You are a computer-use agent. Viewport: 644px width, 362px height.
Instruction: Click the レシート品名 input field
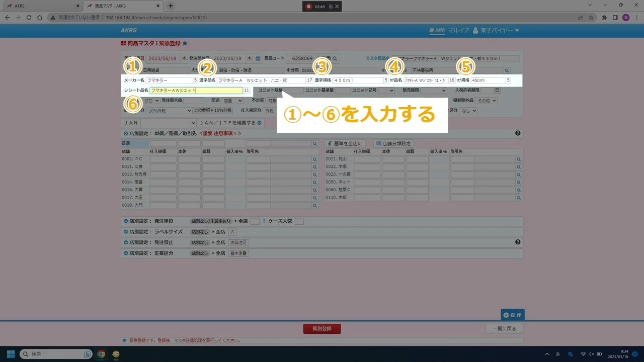click(196, 90)
